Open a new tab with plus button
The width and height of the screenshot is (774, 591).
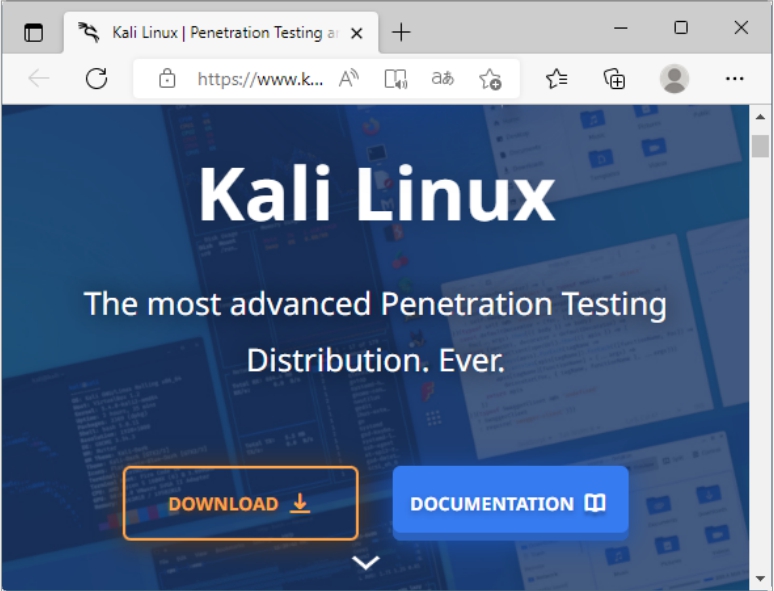(x=401, y=33)
